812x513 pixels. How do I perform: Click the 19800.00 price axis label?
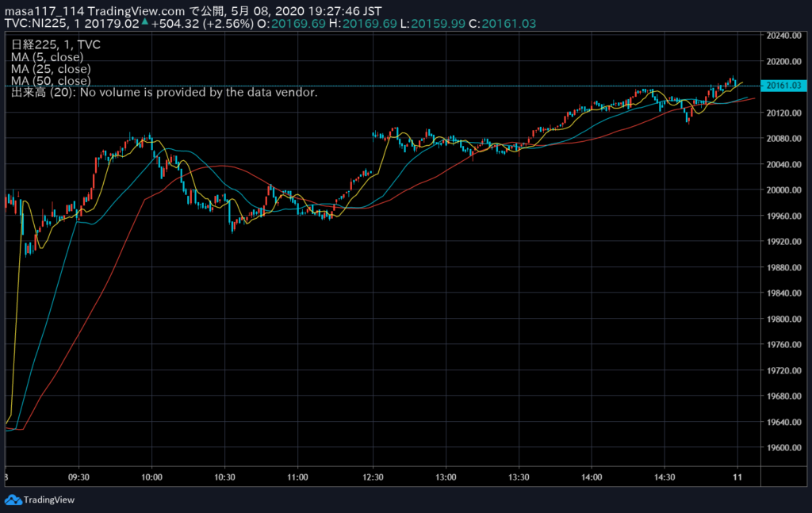783,319
